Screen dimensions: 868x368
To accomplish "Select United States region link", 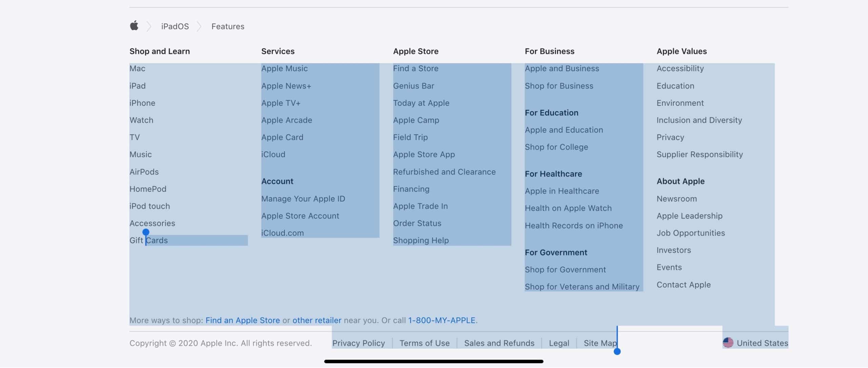I will tap(762, 343).
